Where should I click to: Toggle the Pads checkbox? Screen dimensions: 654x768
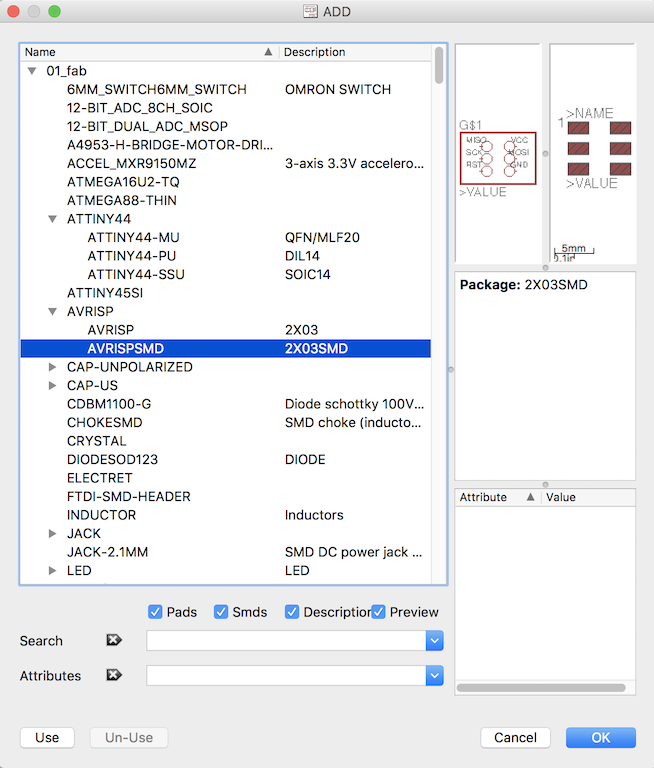tap(155, 612)
